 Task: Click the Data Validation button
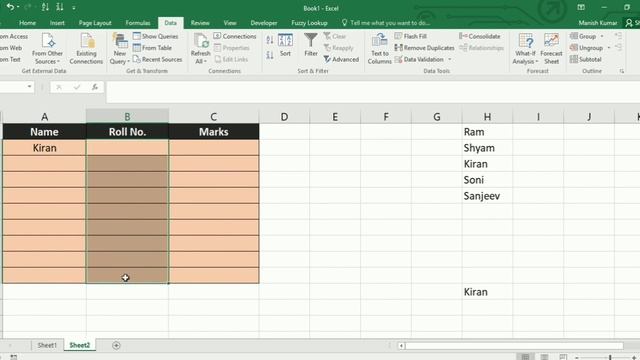419,59
